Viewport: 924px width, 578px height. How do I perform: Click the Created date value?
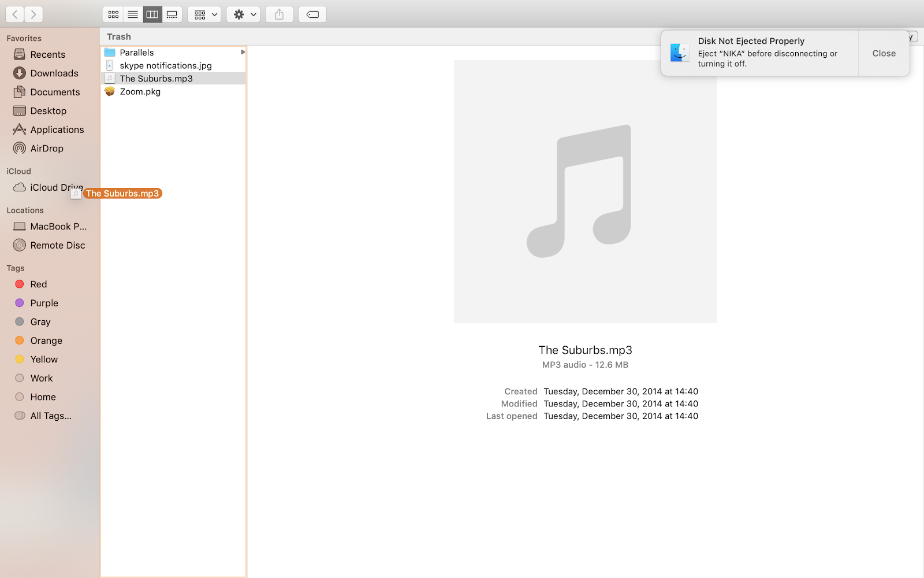(x=621, y=391)
